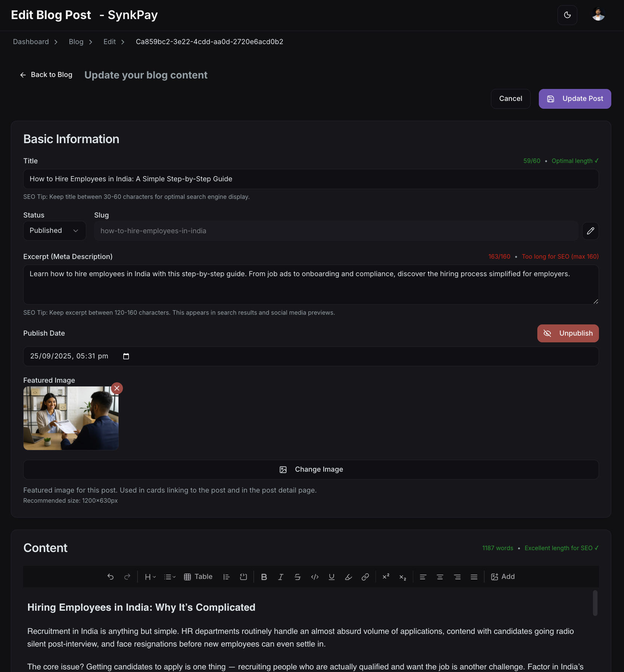Apply Superscript formatting
The height and width of the screenshot is (672, 624).
tap(386, 577)
